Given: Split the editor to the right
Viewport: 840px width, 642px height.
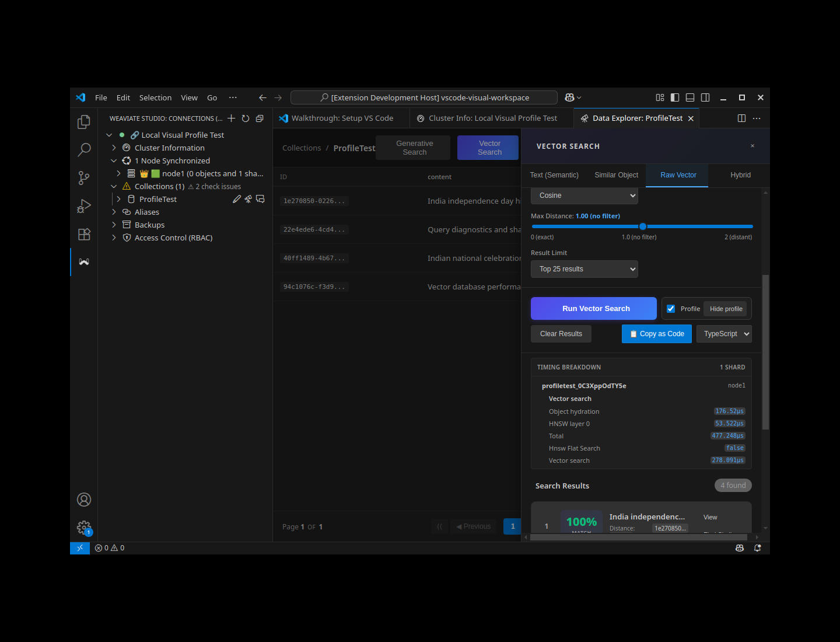Looking at the screenshot, I should (x=741, y=118).
